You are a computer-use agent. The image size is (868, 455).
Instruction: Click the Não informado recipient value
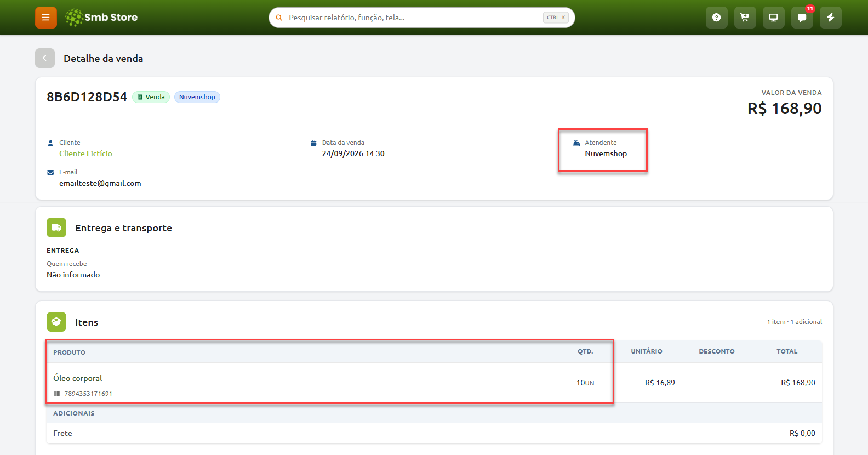pyautogui.click(x=73, y=275)
